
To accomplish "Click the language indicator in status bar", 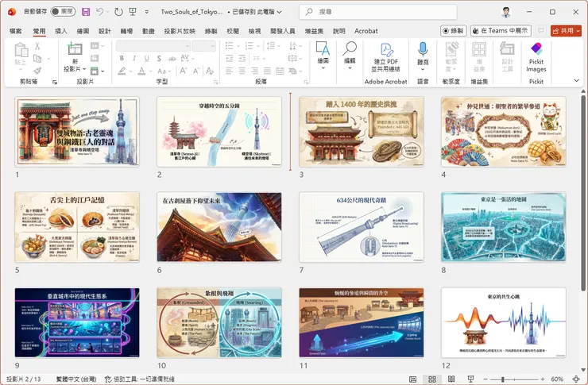I will tap(76, 379).
